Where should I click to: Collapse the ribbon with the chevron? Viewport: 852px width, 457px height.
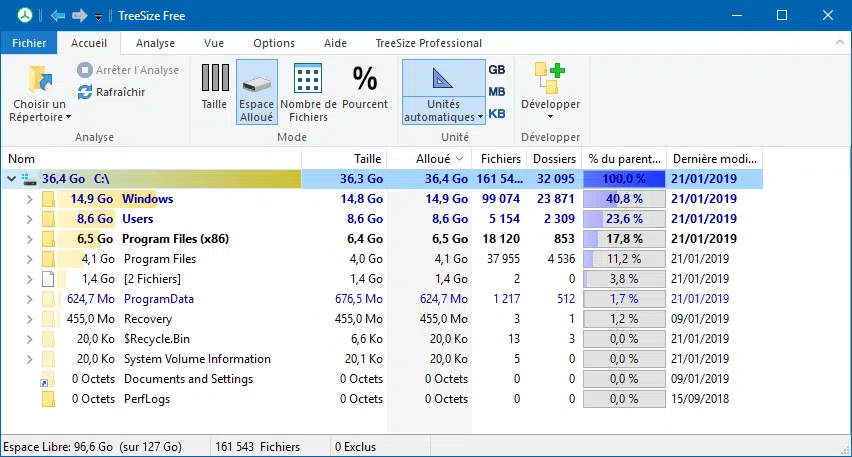point(840,43)
